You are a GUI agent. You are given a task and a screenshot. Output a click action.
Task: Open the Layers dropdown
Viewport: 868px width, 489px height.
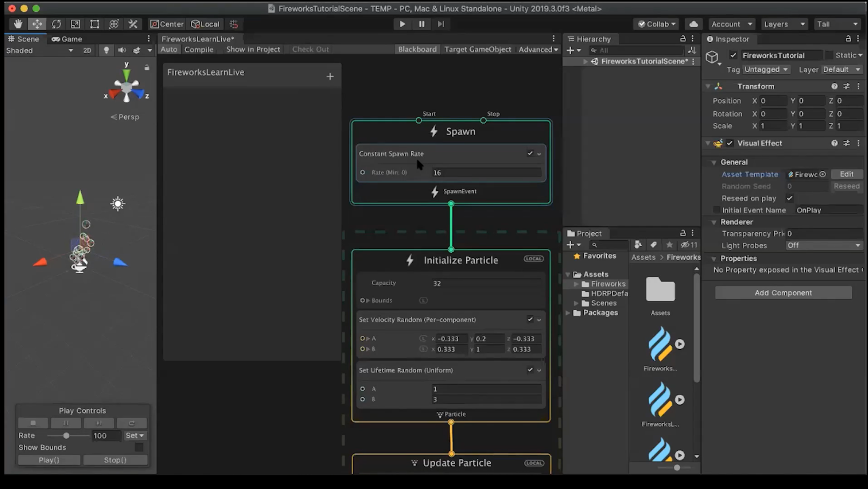tap(784, 24)
